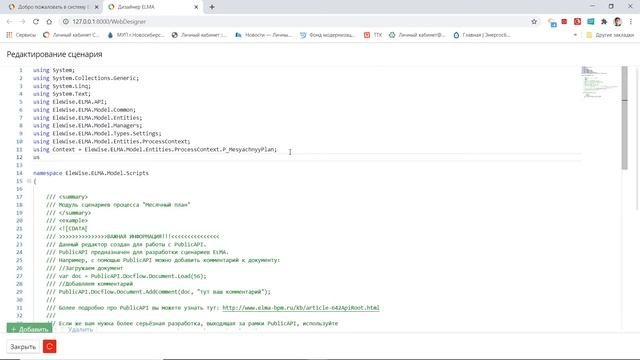Image resolution: width=640 pixels, height=360 pixels.
Task: Close the Дизайнер ELMA tab
Action: [x=196, y=7]
